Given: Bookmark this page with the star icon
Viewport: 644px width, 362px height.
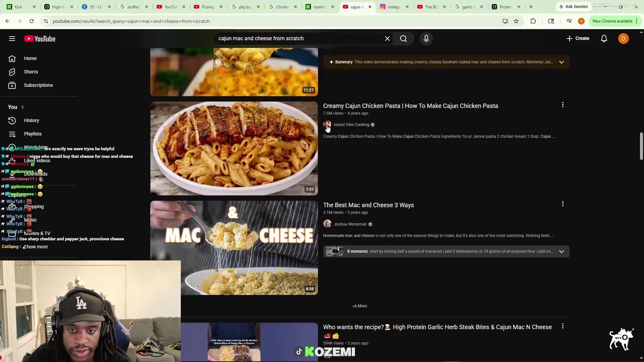Looking at the screenshot, I should pos(516,21).
